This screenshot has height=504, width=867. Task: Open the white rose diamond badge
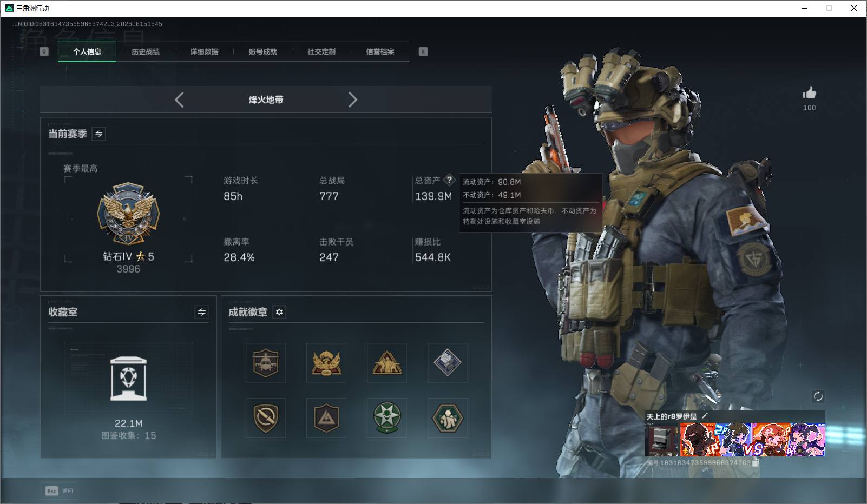[448, 362]
